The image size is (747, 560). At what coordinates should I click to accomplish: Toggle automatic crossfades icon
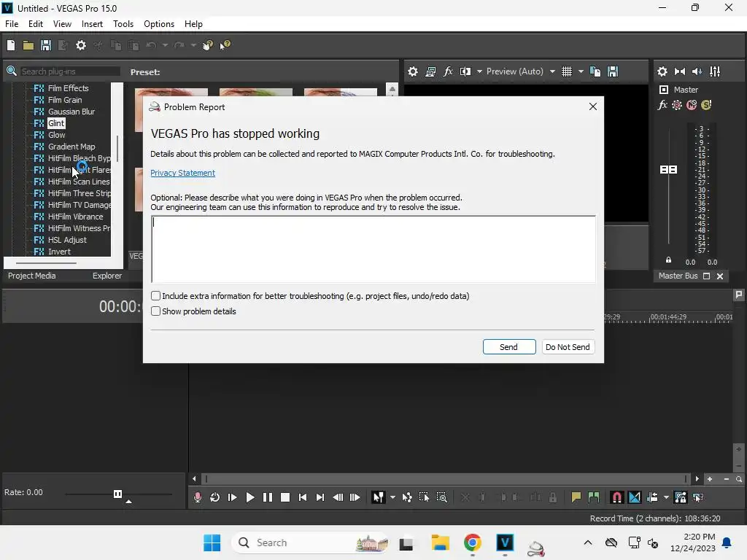(635, 497)
